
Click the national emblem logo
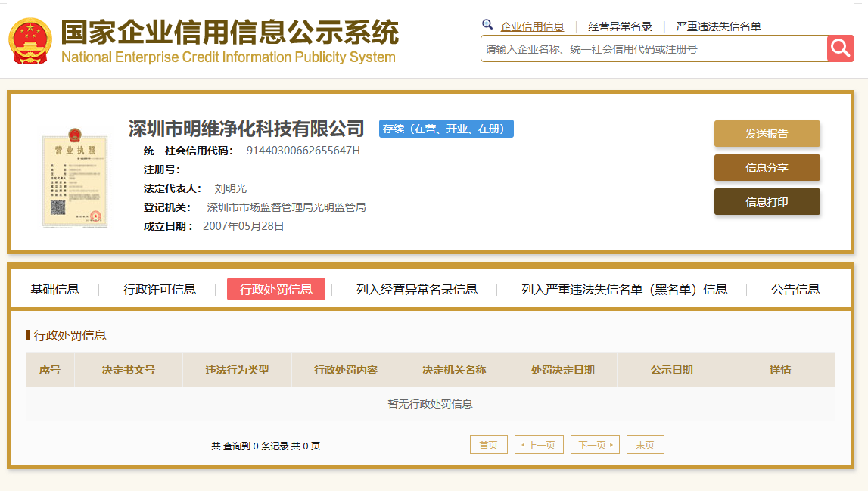pyautogui.click(x=30, y=41)
